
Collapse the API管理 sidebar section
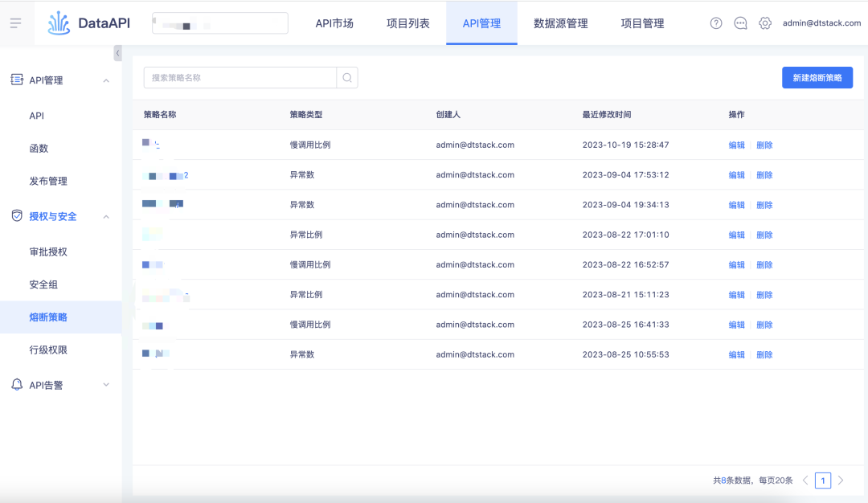[106, 80]
